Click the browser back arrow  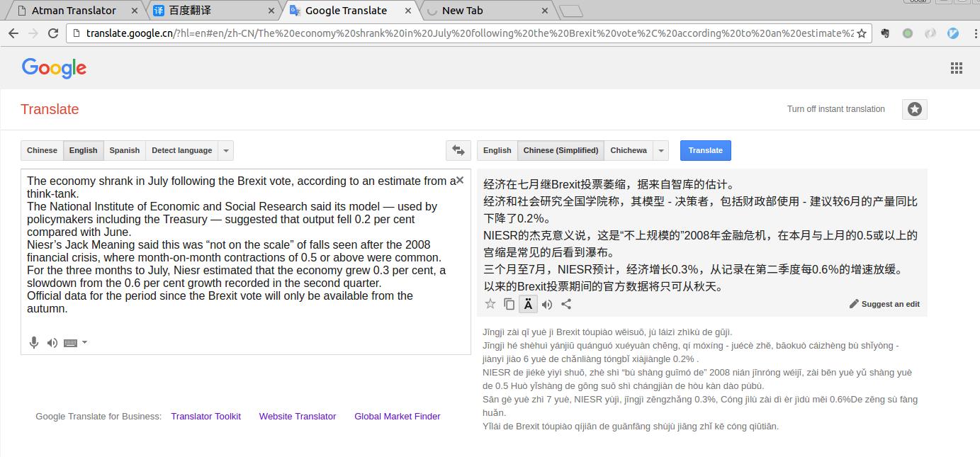point(13,33)
